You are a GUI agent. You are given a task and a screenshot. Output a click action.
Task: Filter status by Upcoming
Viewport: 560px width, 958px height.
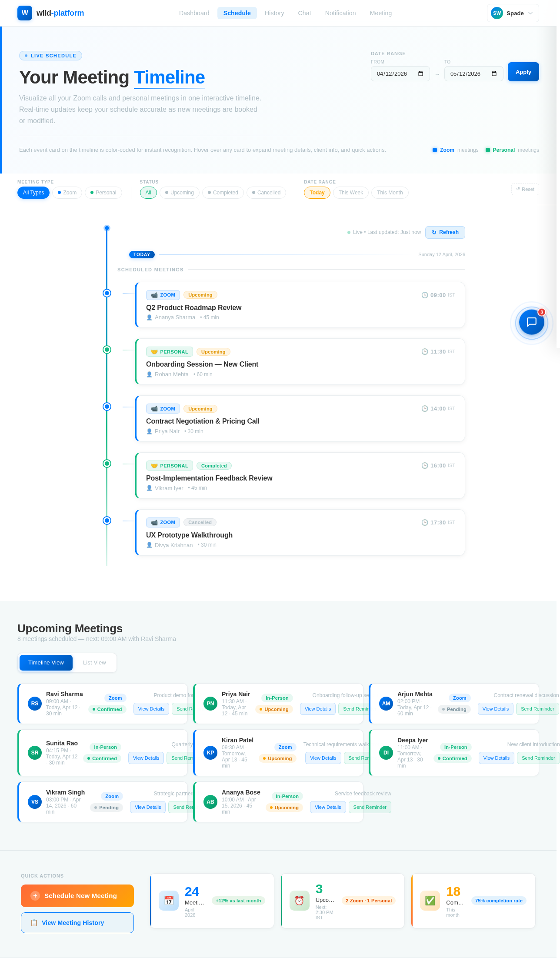(180, 193)
